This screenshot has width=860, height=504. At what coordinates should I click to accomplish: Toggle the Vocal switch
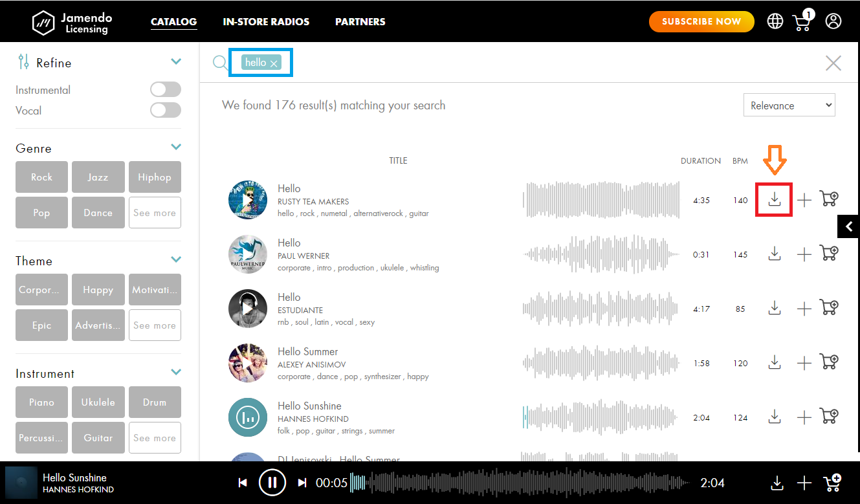coord(166,110)
